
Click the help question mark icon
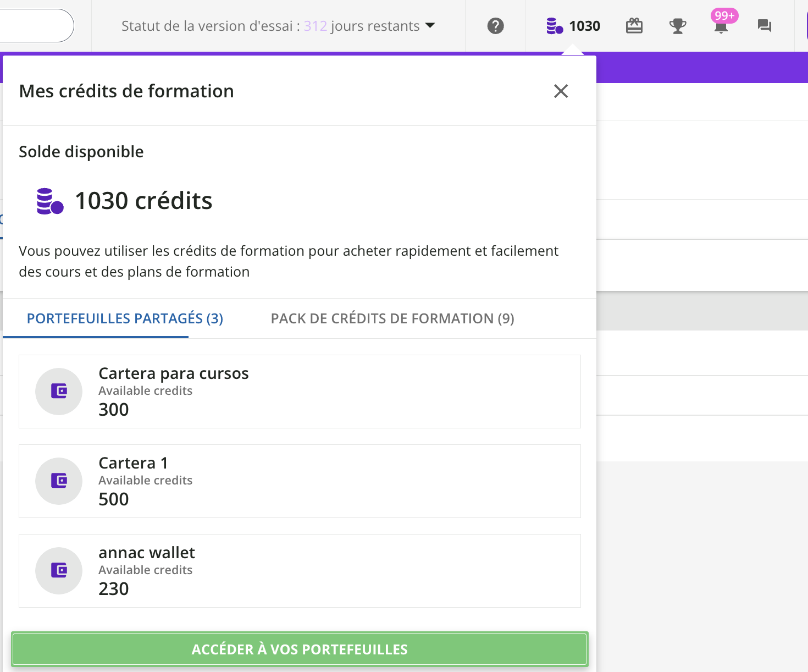(495, 26)
